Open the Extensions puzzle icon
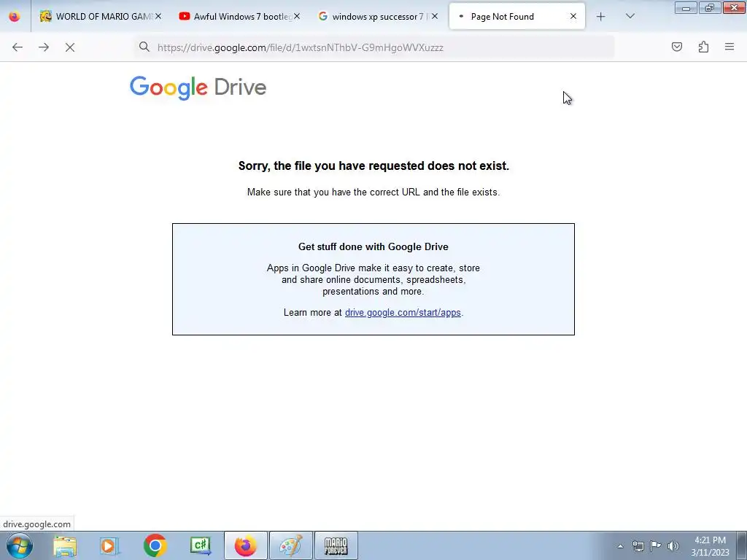 (x=703, y=47)
